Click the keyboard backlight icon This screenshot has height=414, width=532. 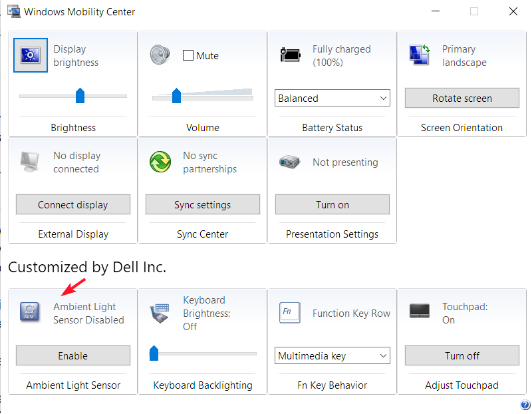tap(160, 312)
